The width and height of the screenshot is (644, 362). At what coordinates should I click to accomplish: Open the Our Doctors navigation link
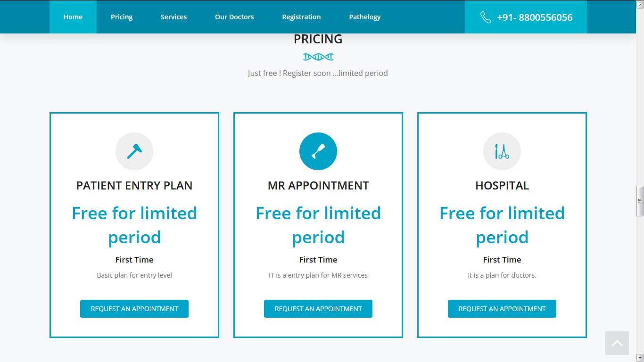click(234, 17)
